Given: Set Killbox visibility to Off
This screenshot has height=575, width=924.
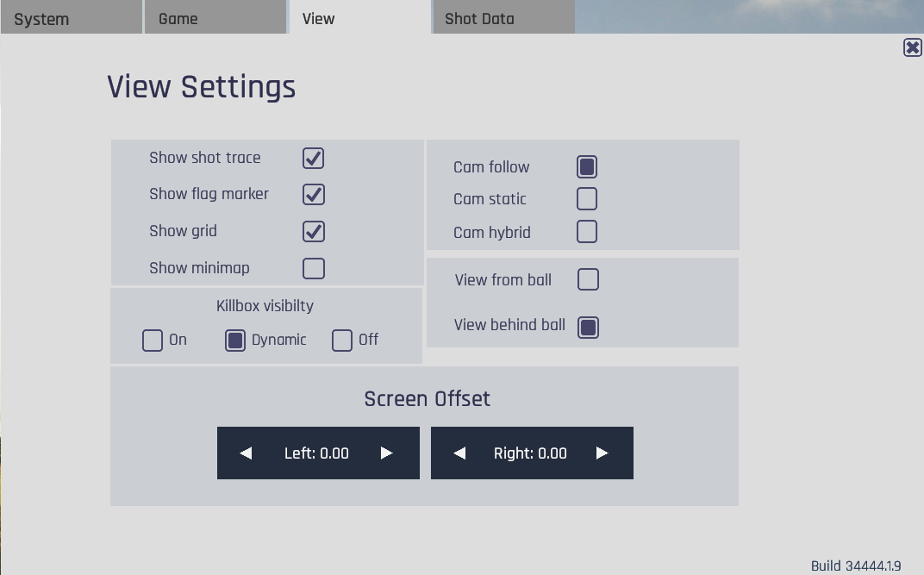Looking at the screenshot, I should coord(342,341).
